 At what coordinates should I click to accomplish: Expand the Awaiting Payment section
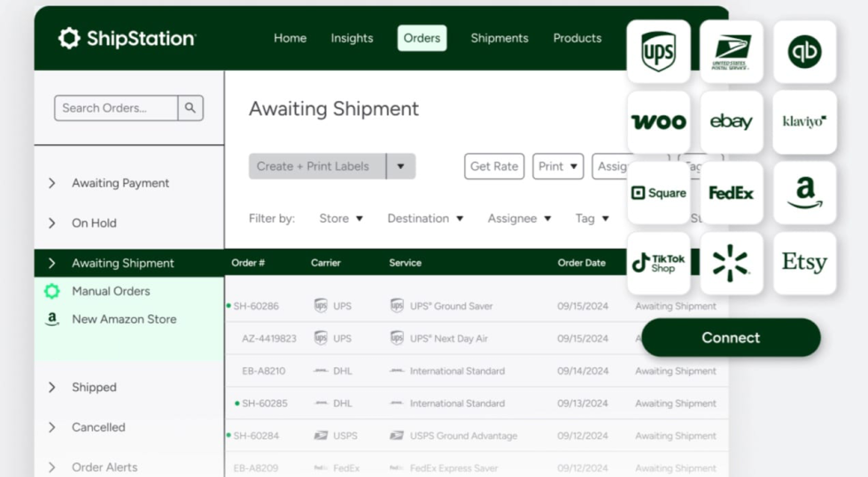(52, 183)
